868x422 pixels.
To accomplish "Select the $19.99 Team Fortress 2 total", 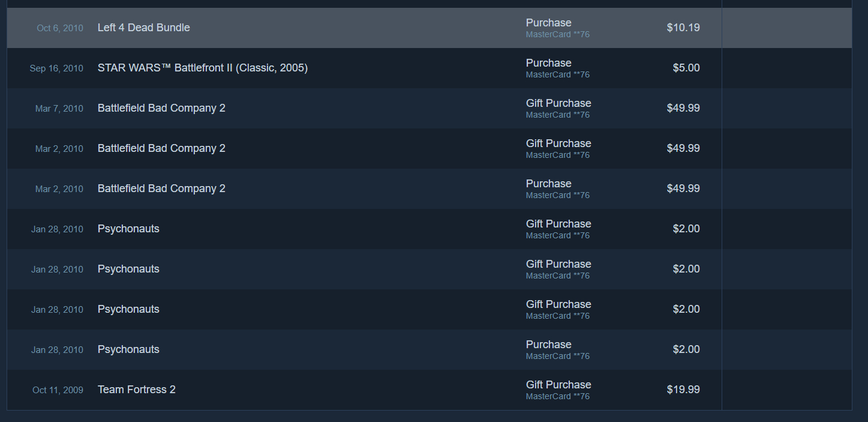I will click(683, 390).
